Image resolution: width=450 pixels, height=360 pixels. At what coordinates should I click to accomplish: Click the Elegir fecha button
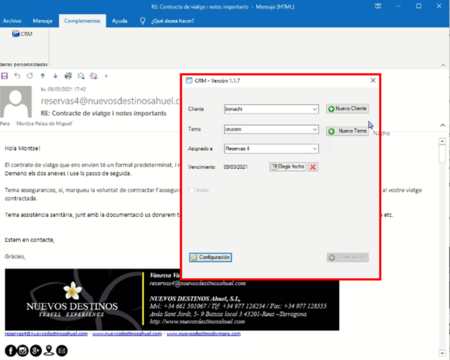288,166
